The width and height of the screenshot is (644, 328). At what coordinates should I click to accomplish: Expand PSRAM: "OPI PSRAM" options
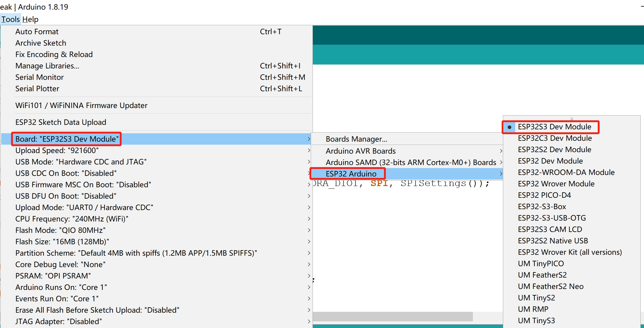pos(156,276)
